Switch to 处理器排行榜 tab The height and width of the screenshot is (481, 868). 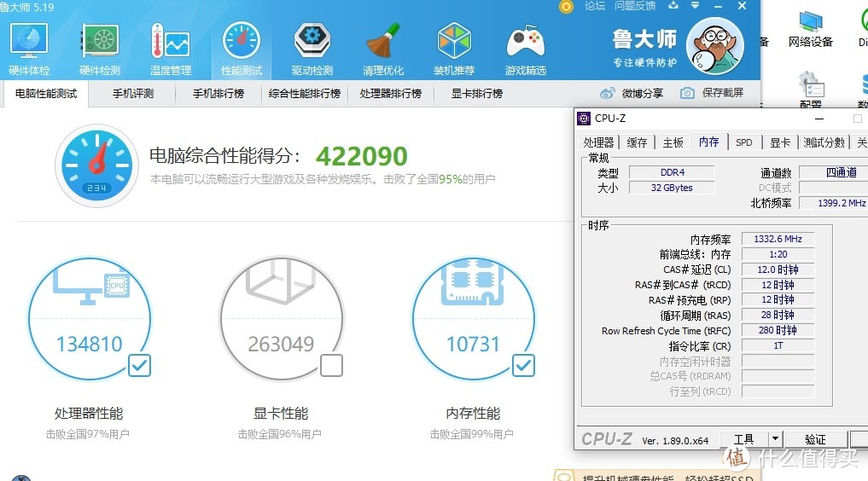coord(391,94)
